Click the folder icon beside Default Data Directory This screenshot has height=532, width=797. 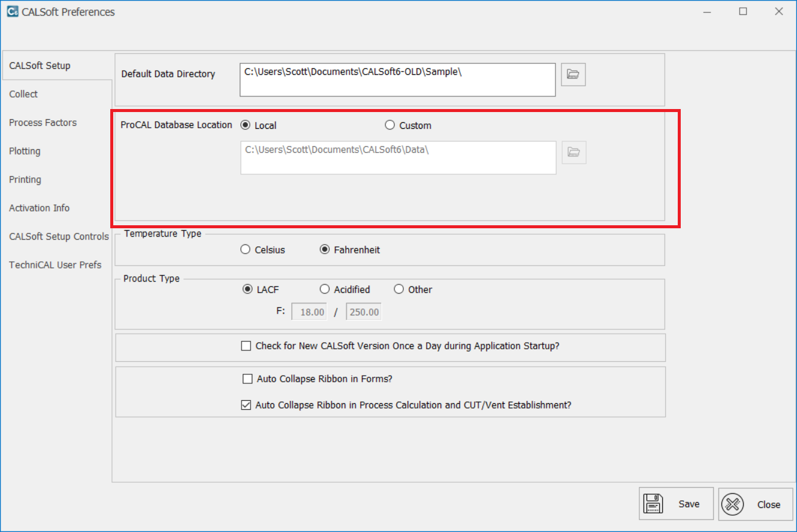(x=573, y=74)
